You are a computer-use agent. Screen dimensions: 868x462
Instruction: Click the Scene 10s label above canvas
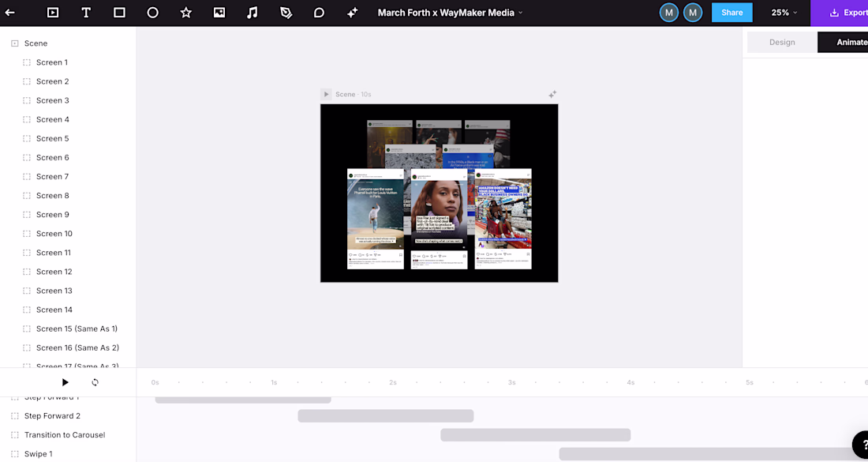click(354, 94)
